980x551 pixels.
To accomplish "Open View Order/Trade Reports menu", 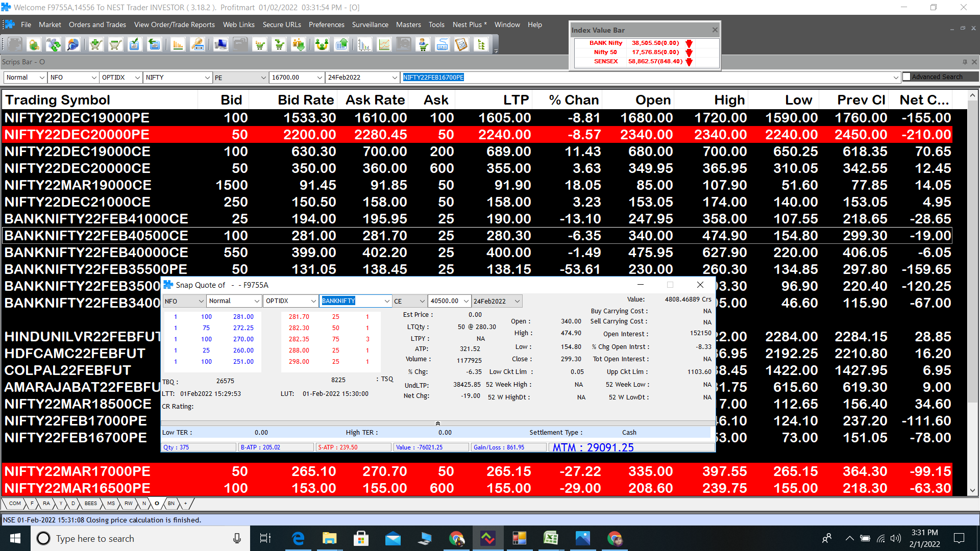I will point(175,24).
